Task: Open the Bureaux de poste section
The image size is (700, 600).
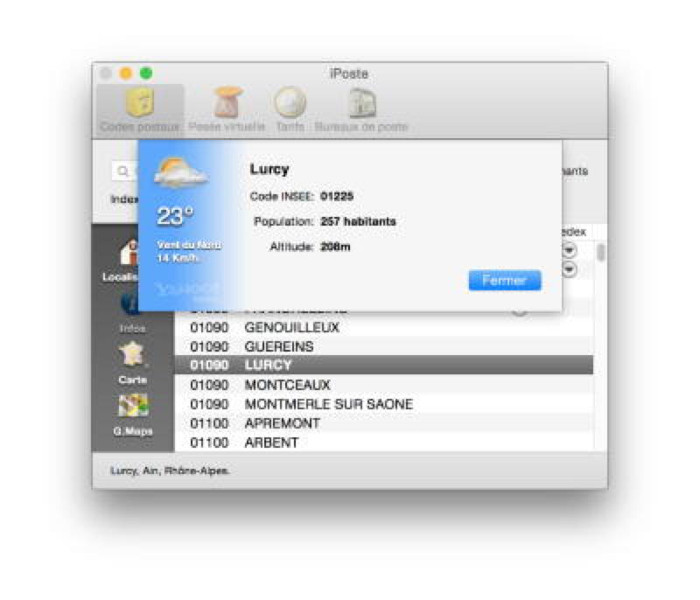Action: tap(360, 105)
